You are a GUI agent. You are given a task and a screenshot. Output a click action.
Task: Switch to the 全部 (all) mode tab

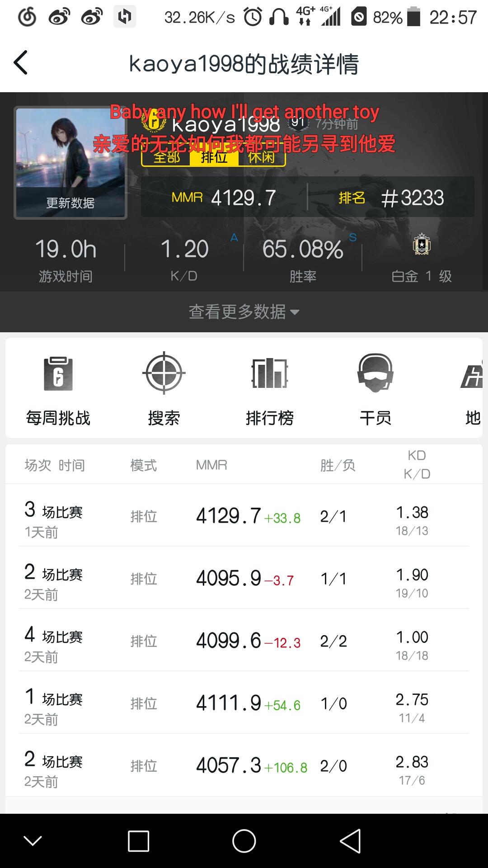coord(166,158)
